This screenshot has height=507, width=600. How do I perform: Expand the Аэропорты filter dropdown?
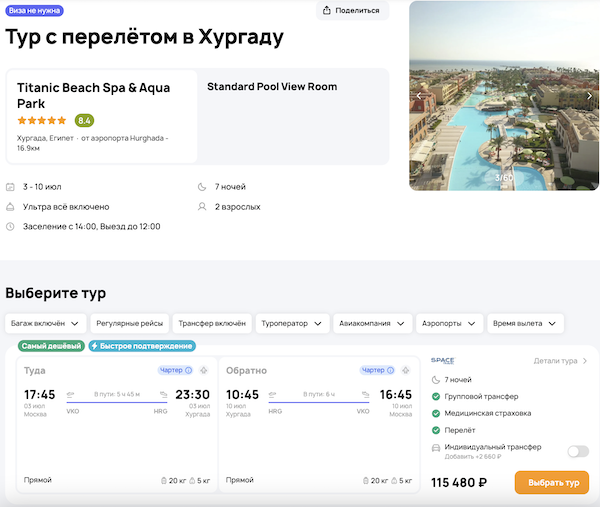click(449, 323)
